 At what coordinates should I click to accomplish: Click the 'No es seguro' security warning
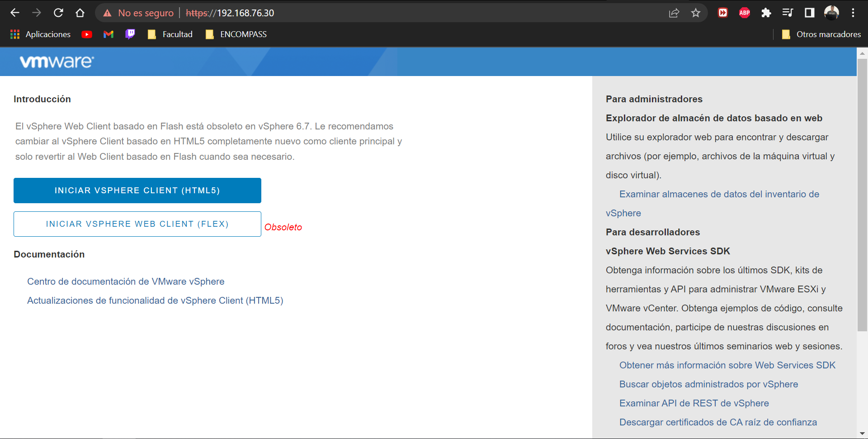(138, 13)
